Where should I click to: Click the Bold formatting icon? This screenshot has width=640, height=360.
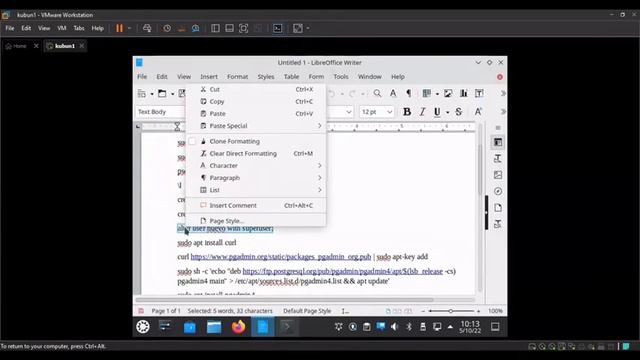[x=407, y=112]
